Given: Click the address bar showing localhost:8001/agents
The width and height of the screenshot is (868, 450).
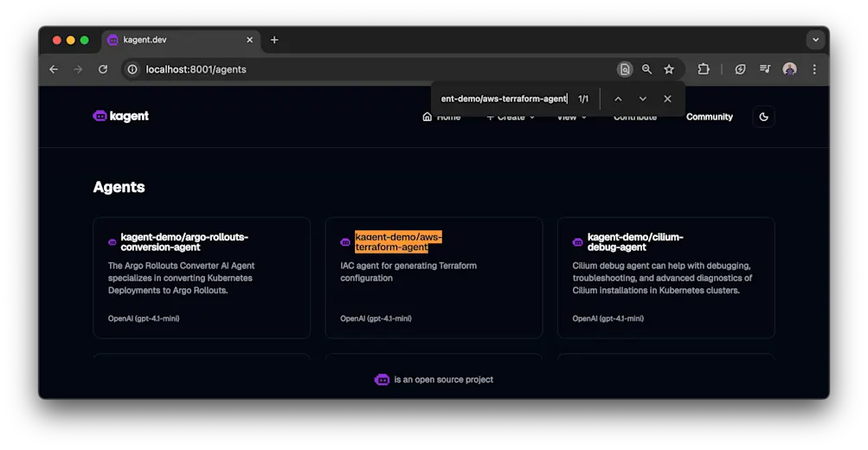Looking at the screenshot, I should (368, 69).
